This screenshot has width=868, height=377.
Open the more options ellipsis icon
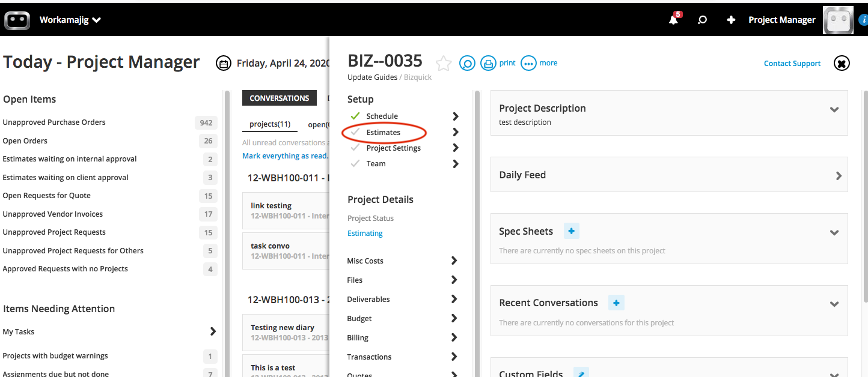[528, 63]
